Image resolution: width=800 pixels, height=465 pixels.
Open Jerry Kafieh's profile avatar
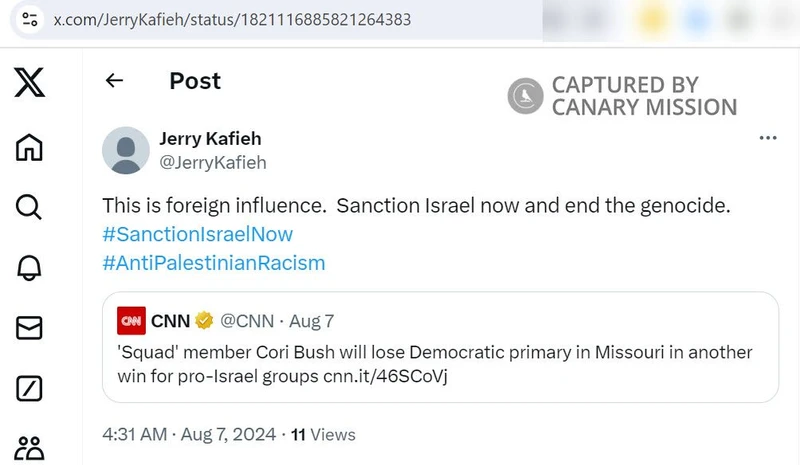127,150
